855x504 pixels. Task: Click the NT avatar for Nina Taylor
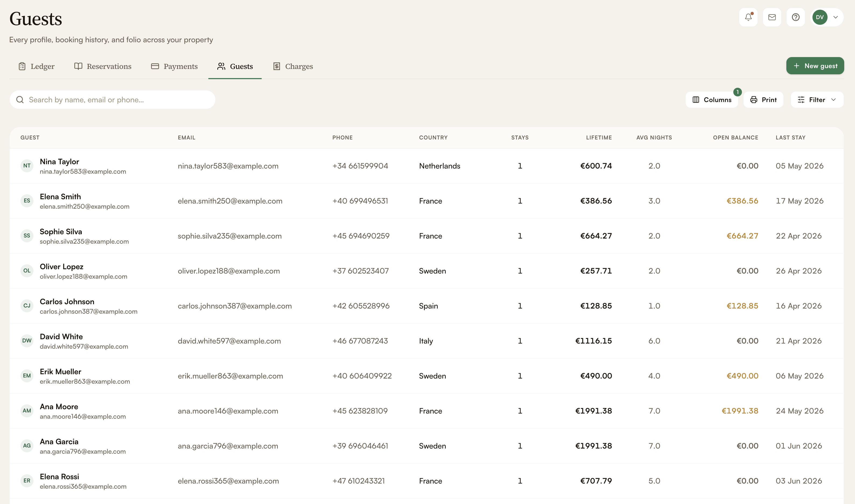tap(27, 166)
